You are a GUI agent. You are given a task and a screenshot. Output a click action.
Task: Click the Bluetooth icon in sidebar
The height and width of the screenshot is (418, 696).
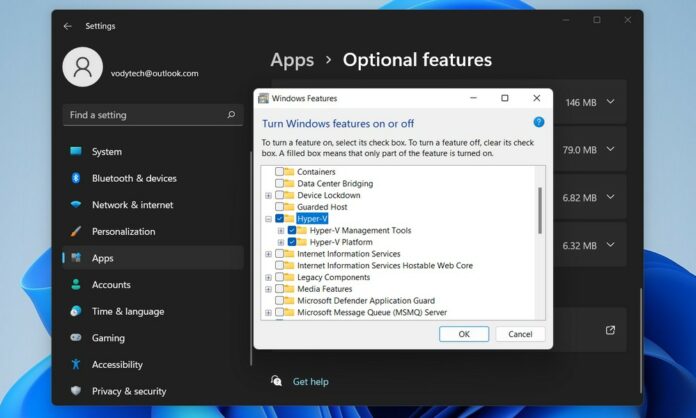[76, 178]
